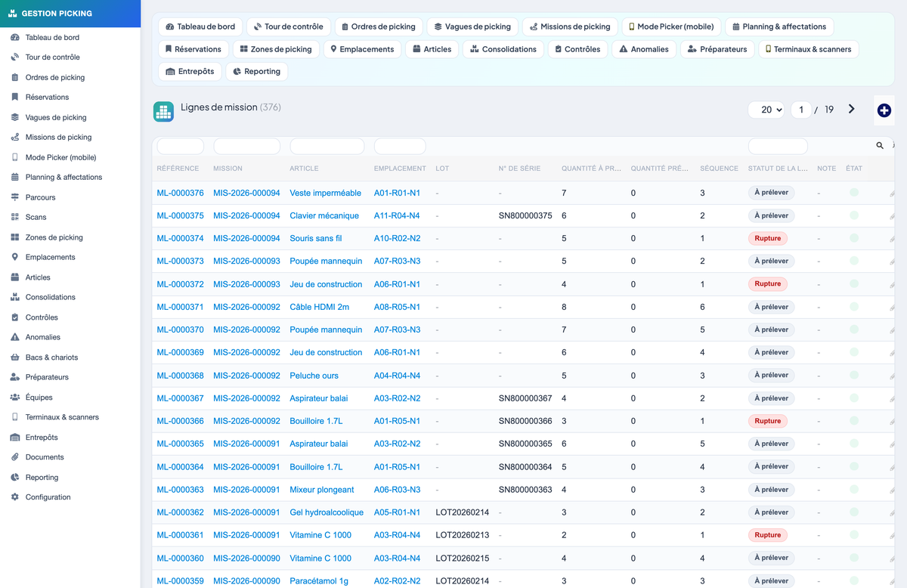
Task: Click the Consolidations icon in sidebar
Action: (x=15, y=297)
